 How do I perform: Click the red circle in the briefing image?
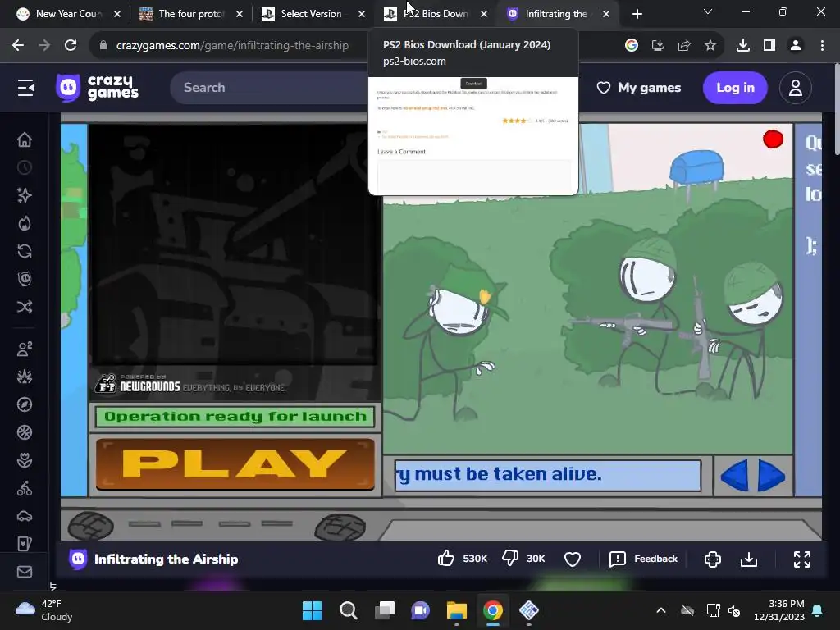click(773, 139)
